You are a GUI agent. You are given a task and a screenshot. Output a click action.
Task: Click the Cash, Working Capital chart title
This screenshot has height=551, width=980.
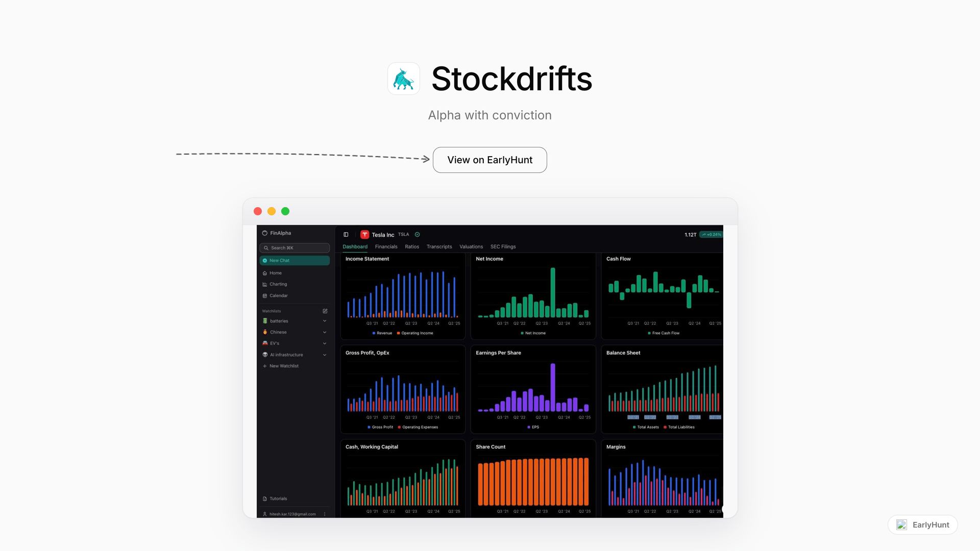point(372,447)
